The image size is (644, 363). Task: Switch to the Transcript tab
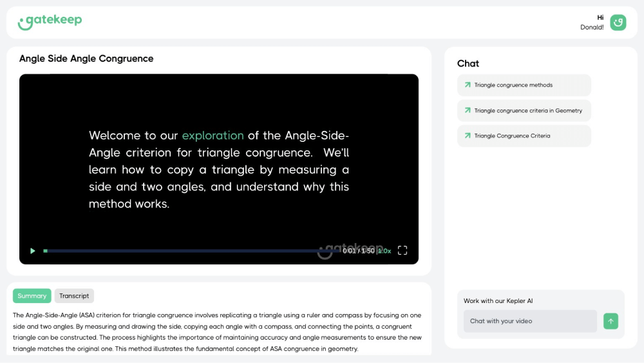coord(74,296)
